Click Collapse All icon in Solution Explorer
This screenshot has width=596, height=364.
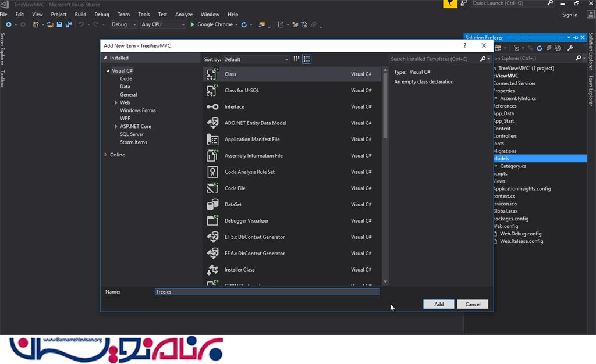pyautogui.click(x=548, y=48)
